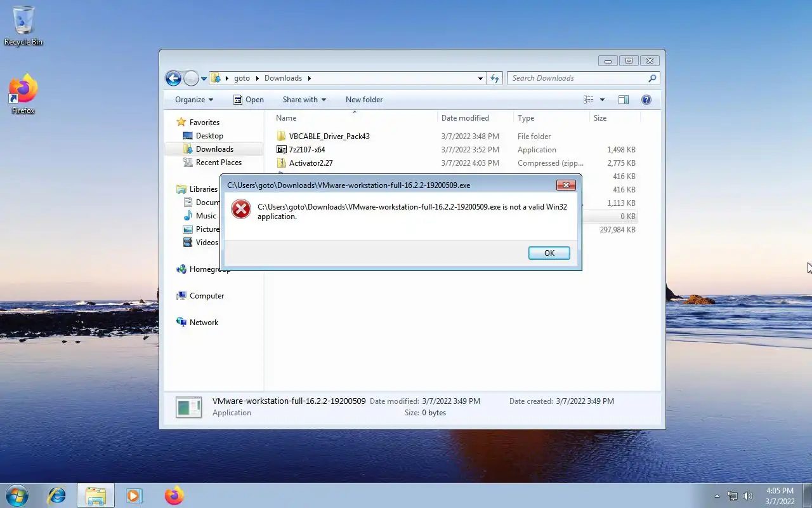Click the 7z2107-x64 file icon
812x508 pixels.
pyautogui.click(x=282, y=150)
